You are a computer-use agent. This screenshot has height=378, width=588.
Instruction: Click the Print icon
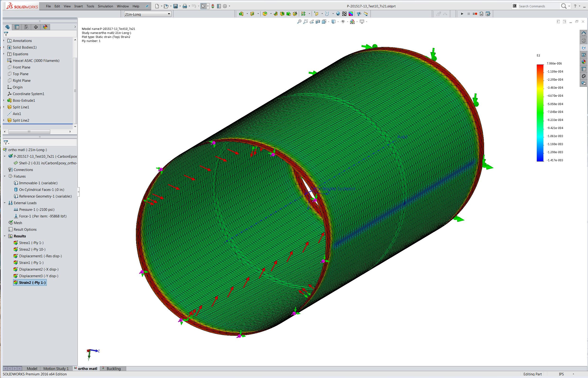point(185,6)
